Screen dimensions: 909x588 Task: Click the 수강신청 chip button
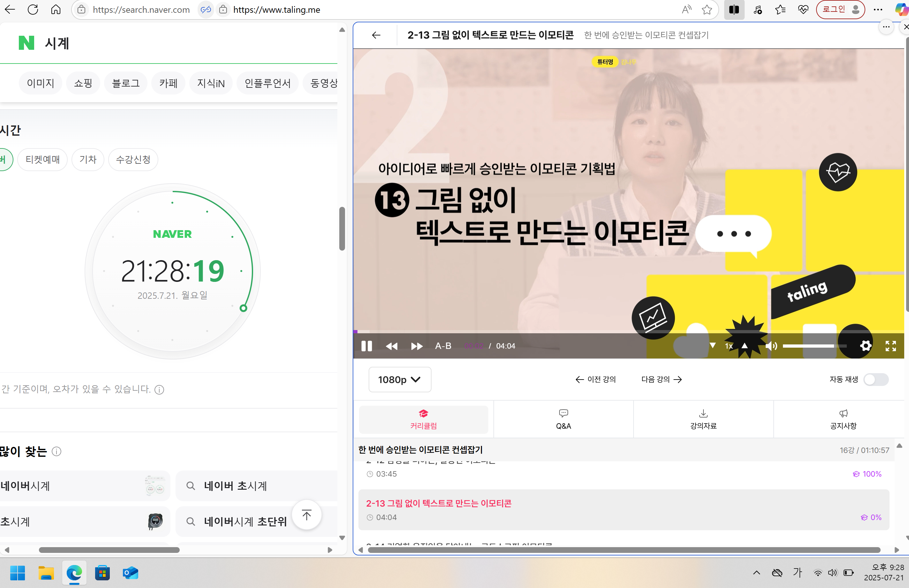coord(133,159)
